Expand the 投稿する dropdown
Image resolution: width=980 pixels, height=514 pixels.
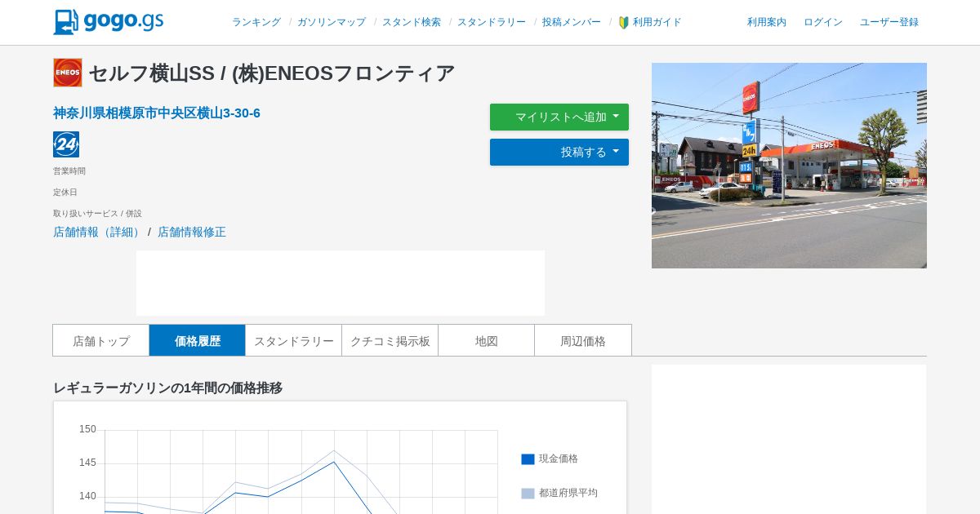coord(559,152)
